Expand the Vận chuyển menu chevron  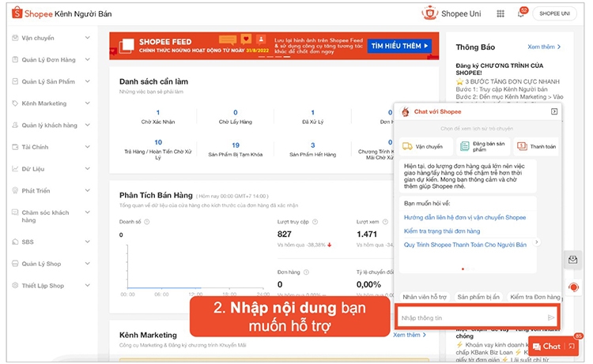(x=87, y=38)
